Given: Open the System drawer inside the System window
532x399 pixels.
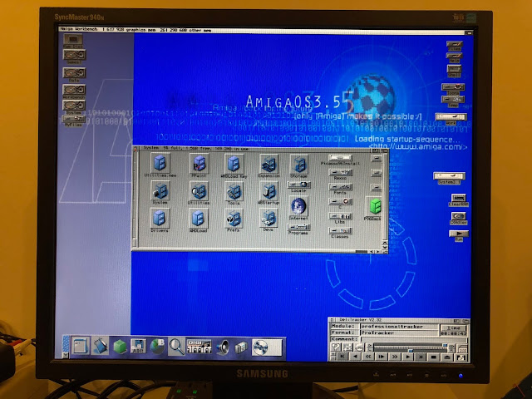Looking at the screenshot, I should click(x=160, y=190).
